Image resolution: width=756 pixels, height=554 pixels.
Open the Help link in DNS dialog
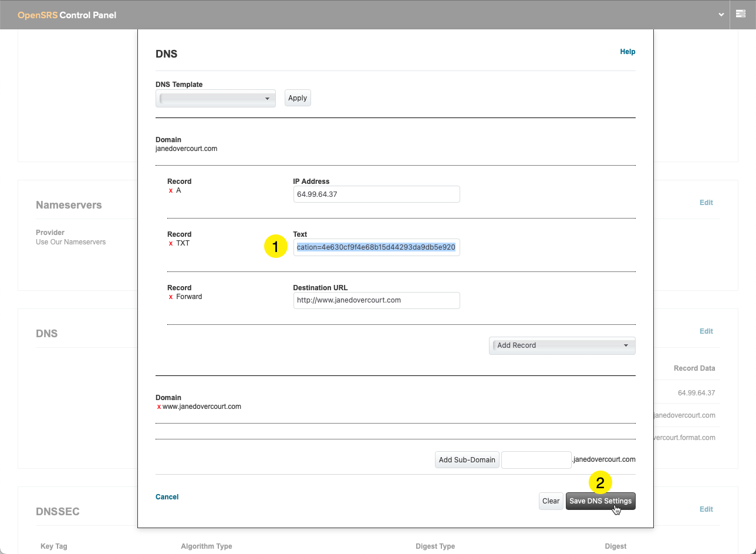627,52
